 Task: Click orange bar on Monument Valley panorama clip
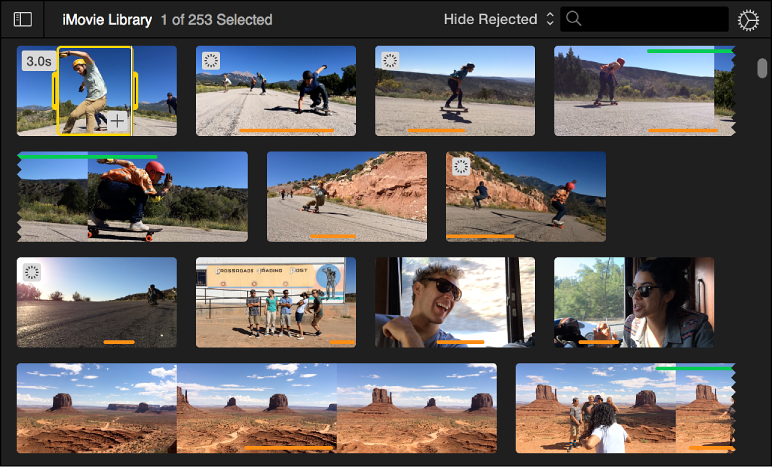click(x=289, y=448)
